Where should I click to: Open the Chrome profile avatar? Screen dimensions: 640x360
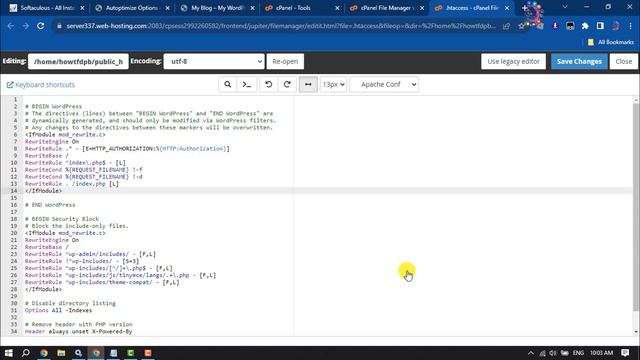[x=616, y=26]
